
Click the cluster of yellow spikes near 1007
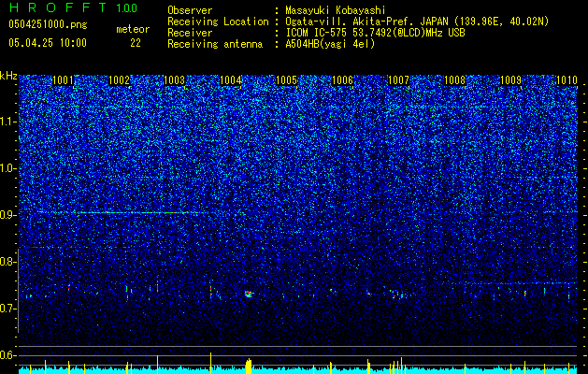[397, 366]
